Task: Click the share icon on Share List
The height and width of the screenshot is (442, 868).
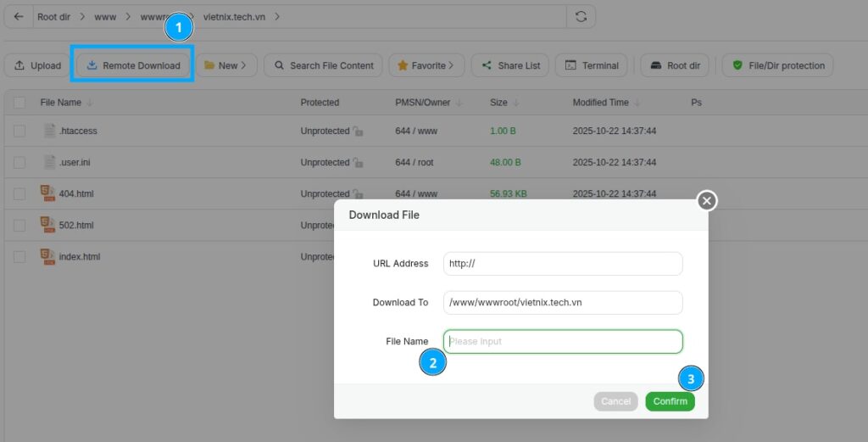Action: [x=487, y=65]
